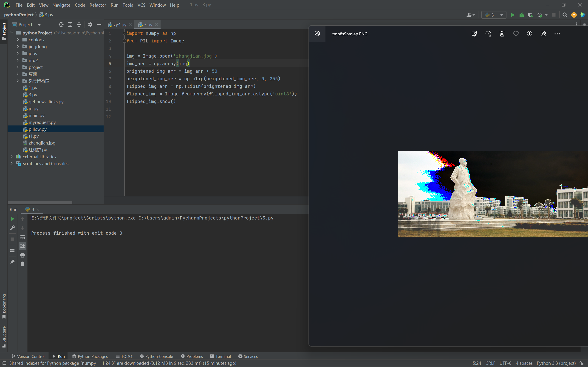Viewport: 588px width, 367px height.
Task: Share the image using share icon
Action: pyautogui.click(x=543, y=34)
